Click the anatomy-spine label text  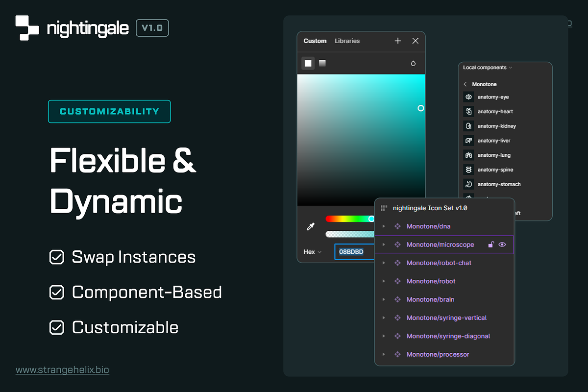(495, 170)
